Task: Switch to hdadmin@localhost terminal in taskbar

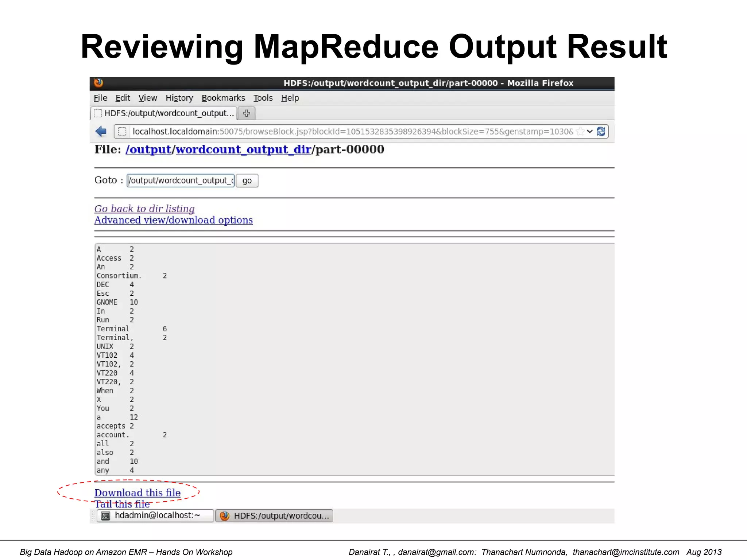Action: (155, 516)
